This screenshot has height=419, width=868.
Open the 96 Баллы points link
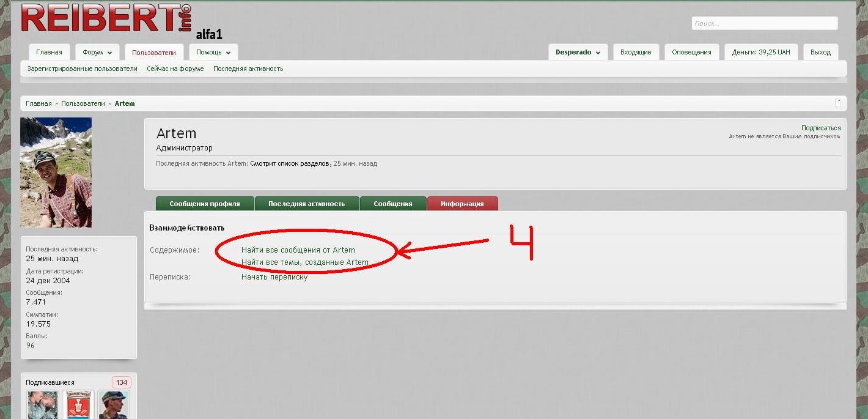[31, 346]
